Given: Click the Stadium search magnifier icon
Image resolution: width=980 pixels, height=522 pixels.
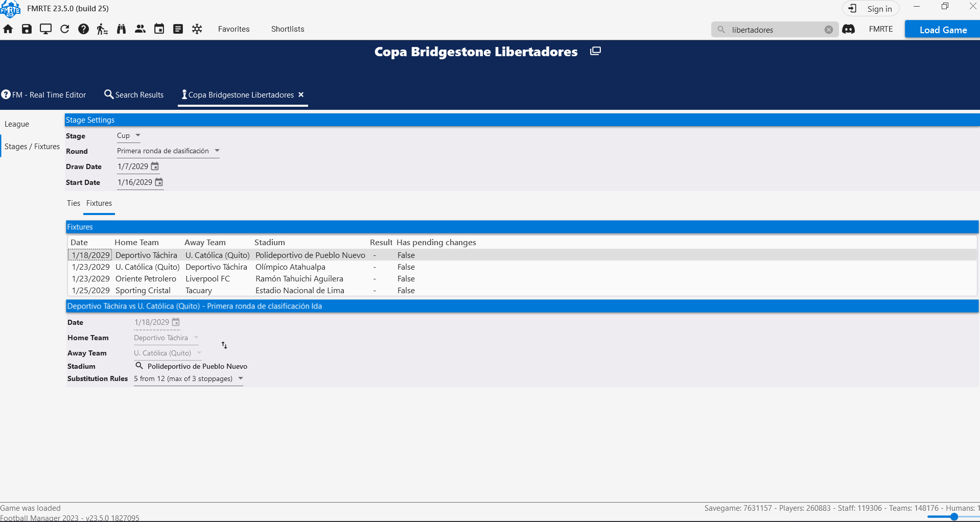Looking at the screenshot, I should tap(139, 366).
